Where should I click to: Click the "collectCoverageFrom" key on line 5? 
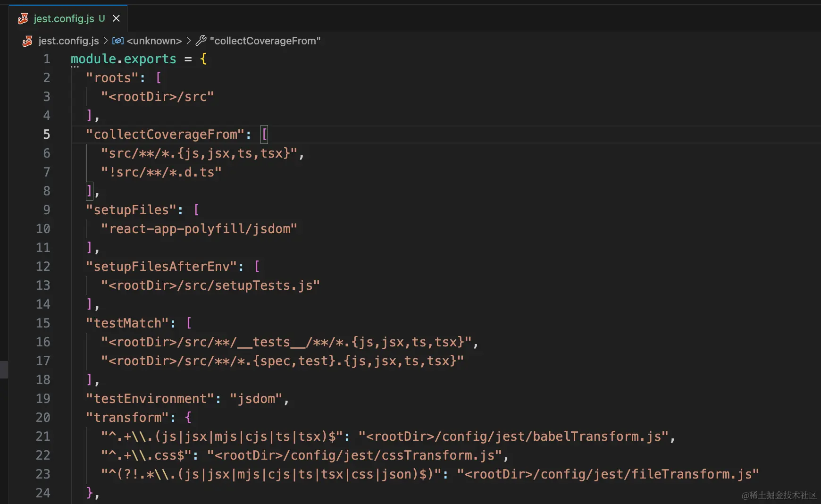pos(165,134)
